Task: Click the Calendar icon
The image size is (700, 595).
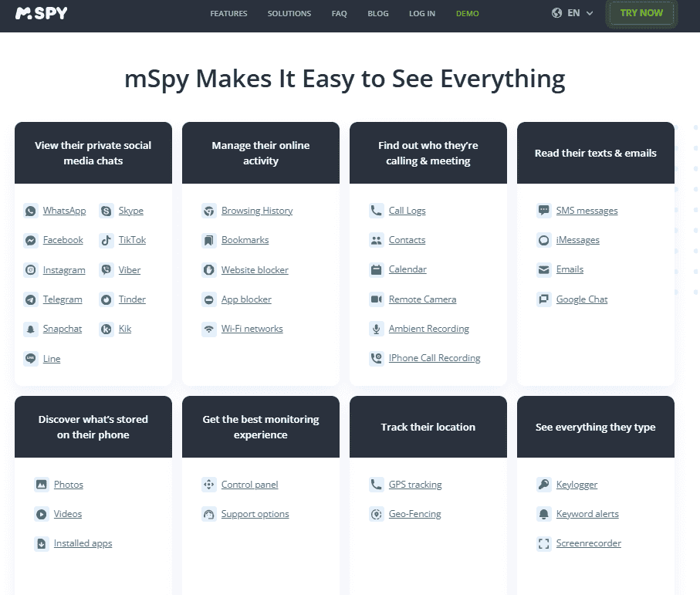Action: click(377, 269)
